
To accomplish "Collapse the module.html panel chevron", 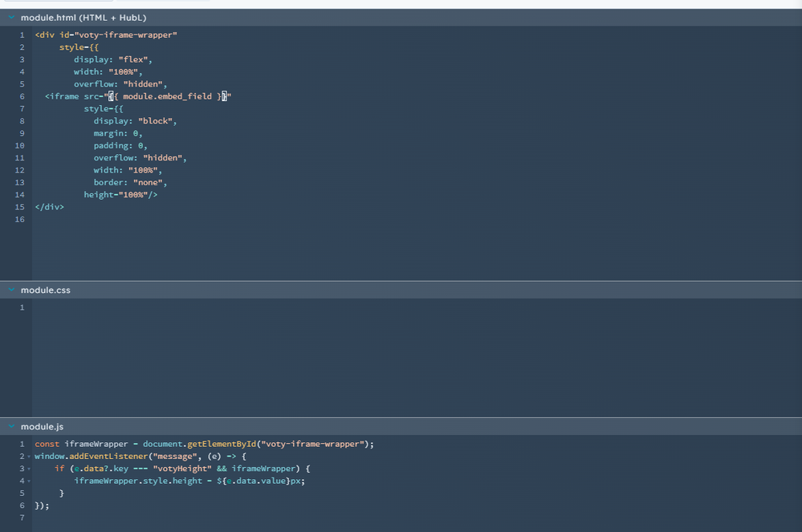I will click(11, 17).
